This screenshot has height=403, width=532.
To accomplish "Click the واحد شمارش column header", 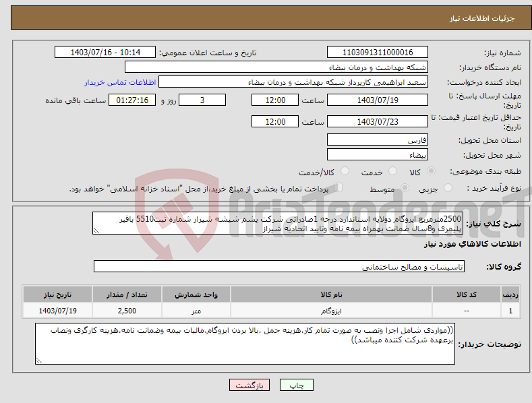I will point(196,294).
